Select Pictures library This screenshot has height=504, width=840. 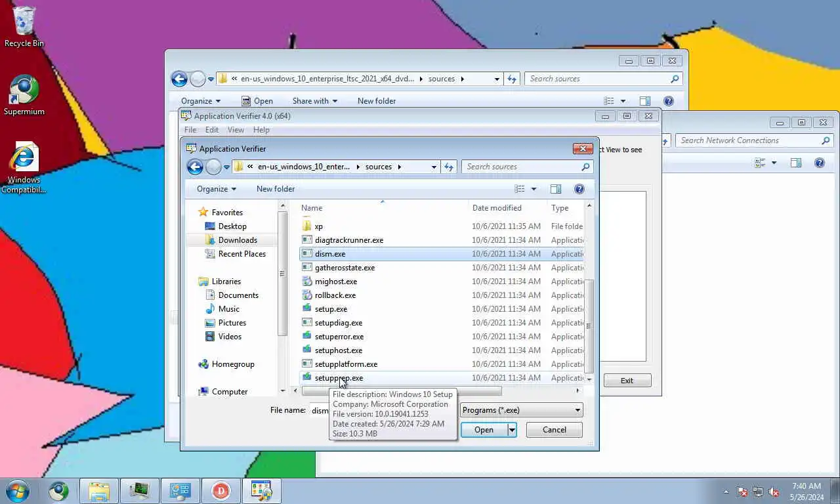(x=232, y=323)
